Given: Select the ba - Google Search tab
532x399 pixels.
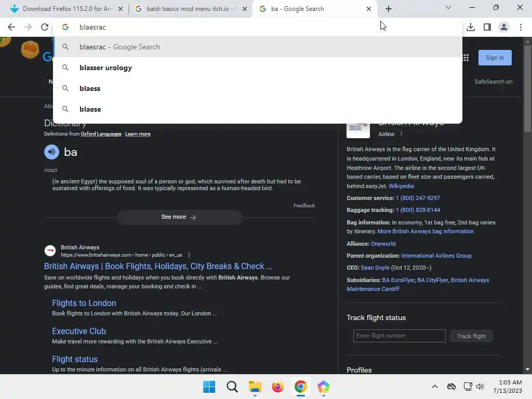Looking at the screenshot, I should tap(314, 9).
